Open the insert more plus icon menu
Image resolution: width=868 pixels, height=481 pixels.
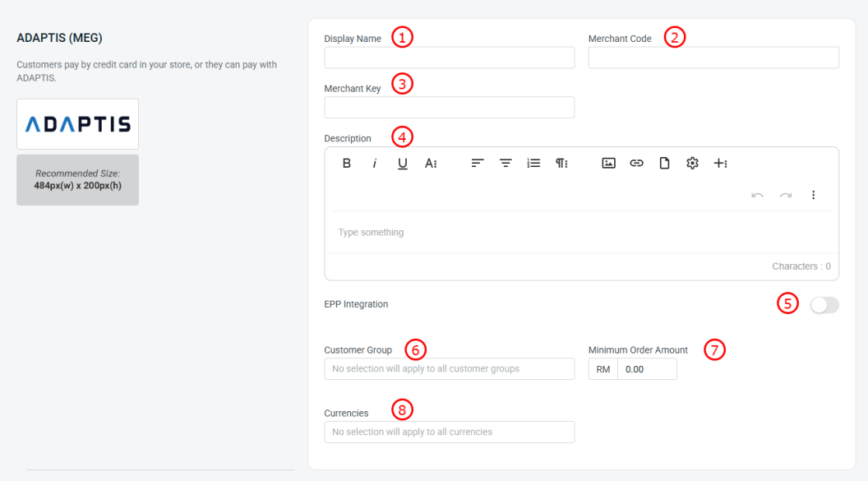(x=720, y=164)
